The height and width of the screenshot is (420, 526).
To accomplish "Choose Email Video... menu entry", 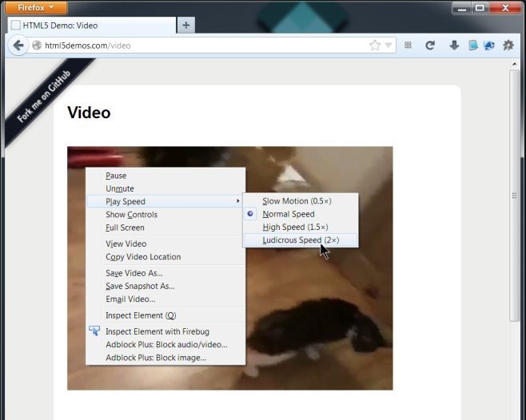I will click(165, 299).
